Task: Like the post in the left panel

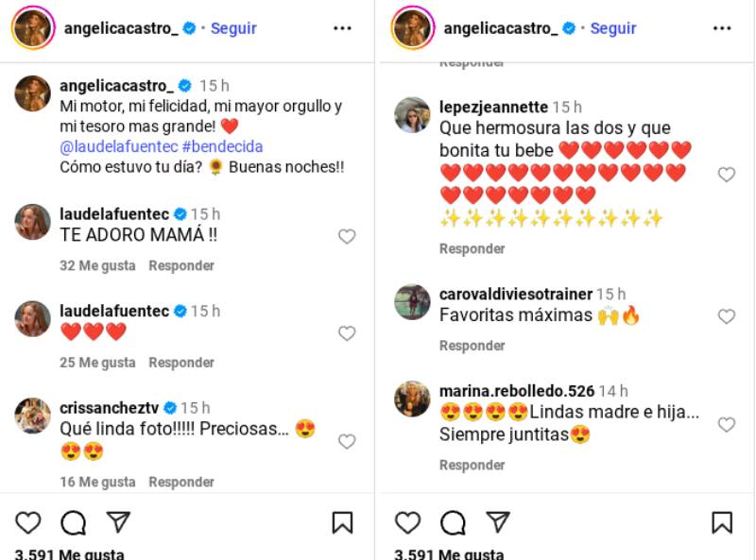Action: (28, 522)
